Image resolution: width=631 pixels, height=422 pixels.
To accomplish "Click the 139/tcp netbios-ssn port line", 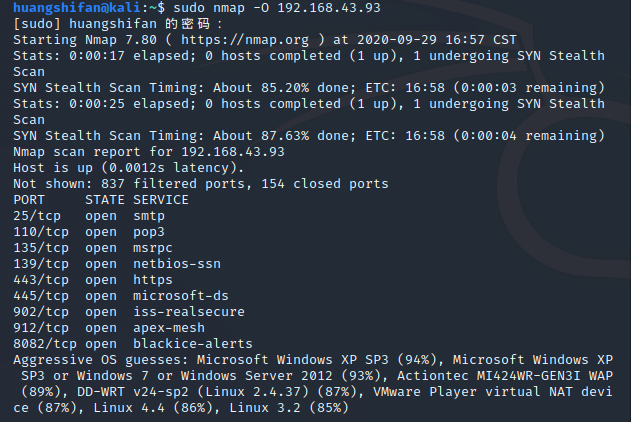I will pyautogui.click(x=117, y=264).
